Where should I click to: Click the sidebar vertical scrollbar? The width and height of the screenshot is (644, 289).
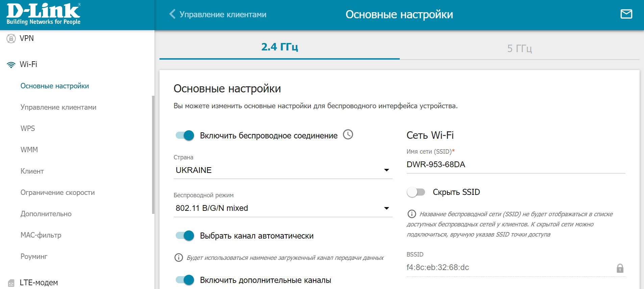pyautogui.click(x=153, y=155)
